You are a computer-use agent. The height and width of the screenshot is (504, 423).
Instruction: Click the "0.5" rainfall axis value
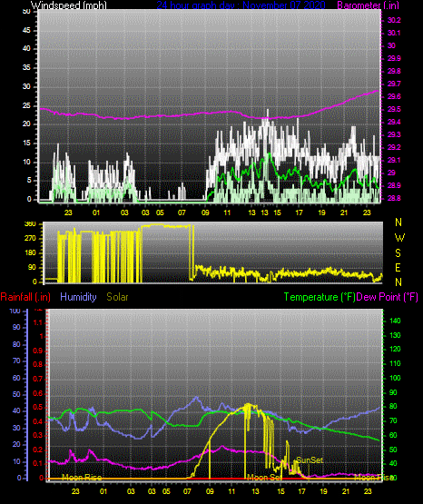tap(38, 407)
